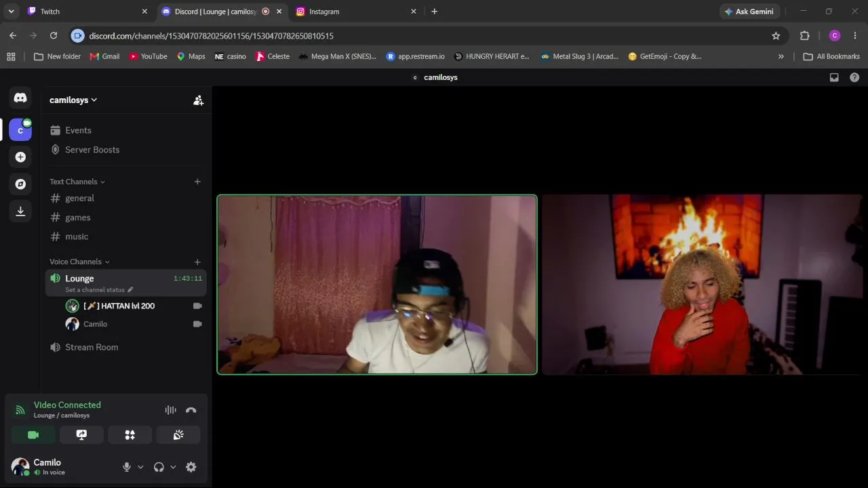This screenshot has width=868, height=488.
Task: Open Discord inbox icon
Action: (834, 77)
